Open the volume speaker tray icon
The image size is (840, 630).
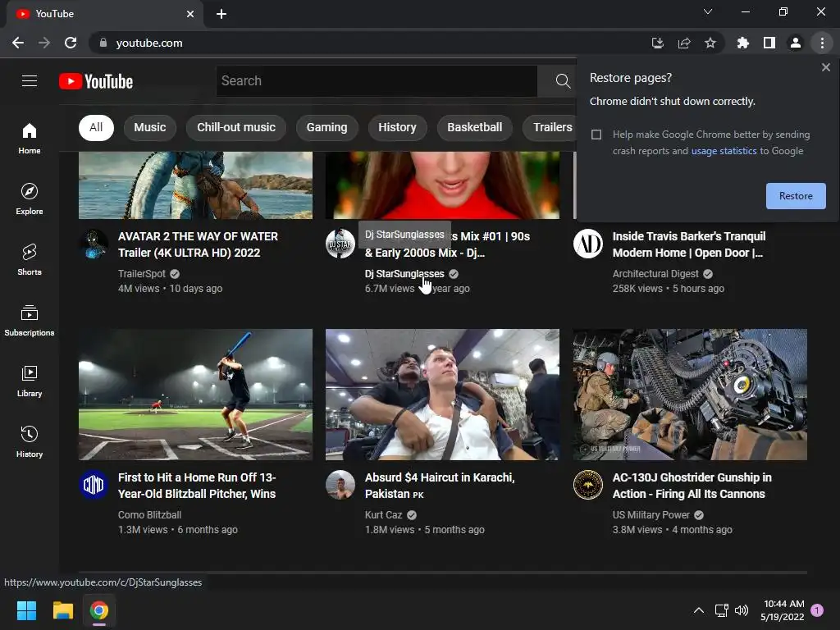pyautogui.click(x=742, y=610)
